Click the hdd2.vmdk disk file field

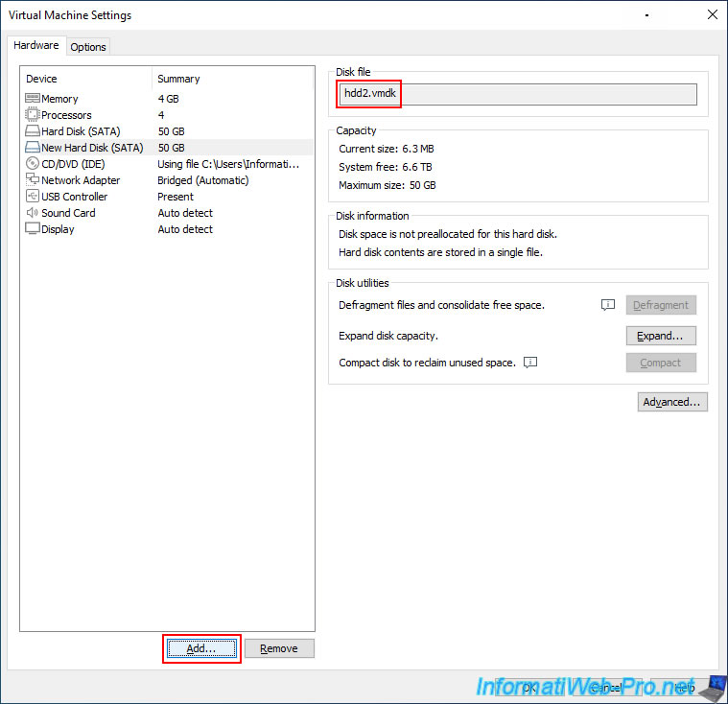coord(518,94)
